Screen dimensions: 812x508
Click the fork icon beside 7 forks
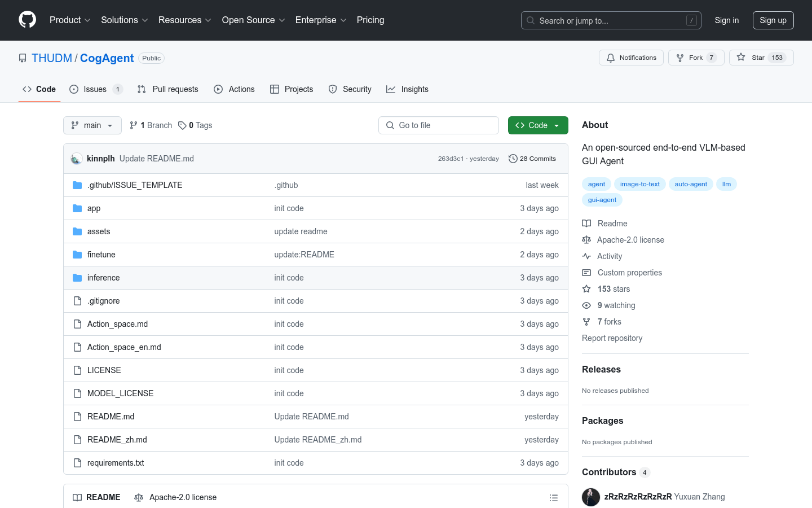pyautogui.click(x=586, y=322)
